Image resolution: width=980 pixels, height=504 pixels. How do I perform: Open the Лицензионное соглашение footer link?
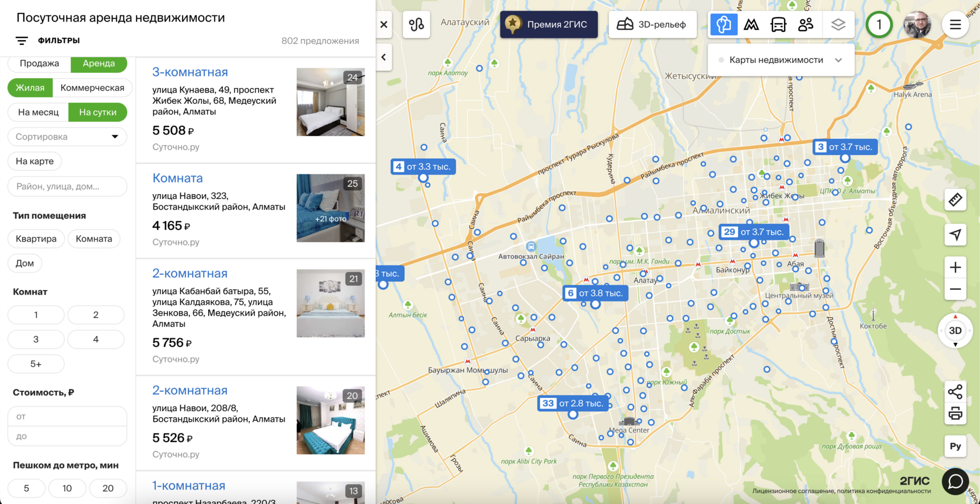[792, 491]
